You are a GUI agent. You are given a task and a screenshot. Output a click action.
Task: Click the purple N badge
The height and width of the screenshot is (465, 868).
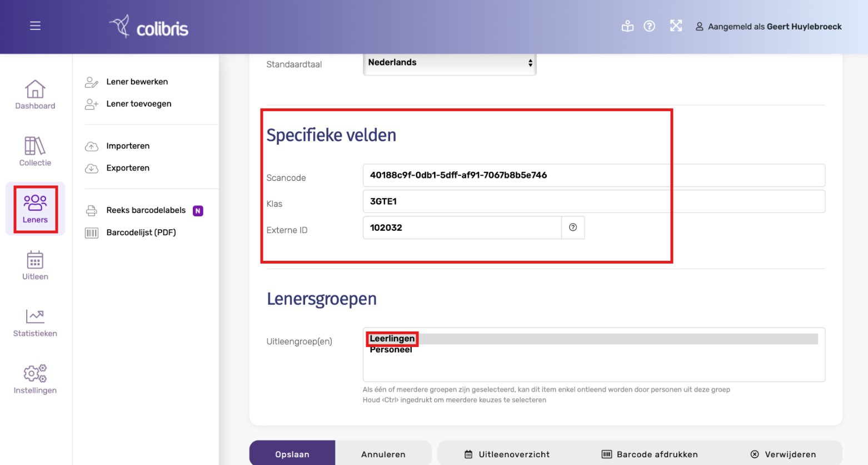(x=198, y=211)
